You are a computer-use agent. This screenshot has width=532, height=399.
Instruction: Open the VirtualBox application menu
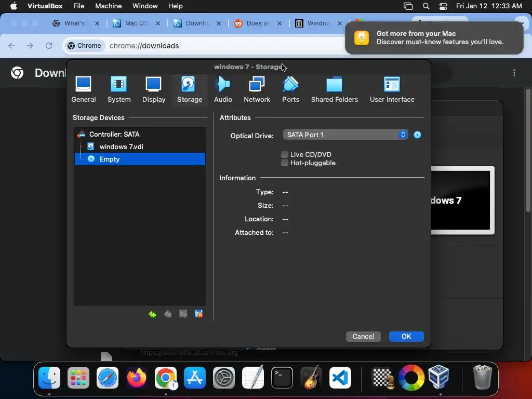point(45,6)
